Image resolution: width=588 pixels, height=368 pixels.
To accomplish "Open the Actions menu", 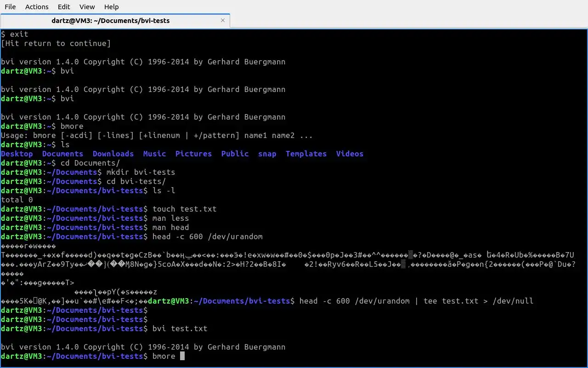I will click(37, 7).
